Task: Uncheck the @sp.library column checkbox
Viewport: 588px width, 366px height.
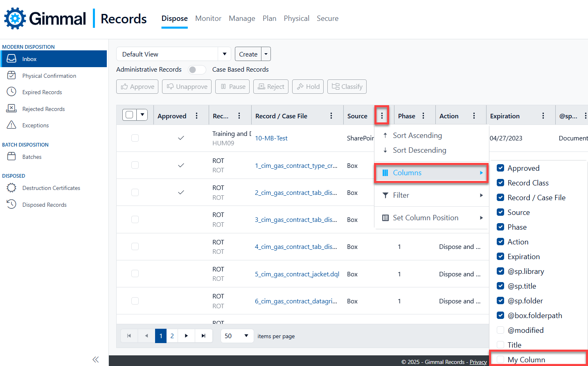Action: coord(500,271)
